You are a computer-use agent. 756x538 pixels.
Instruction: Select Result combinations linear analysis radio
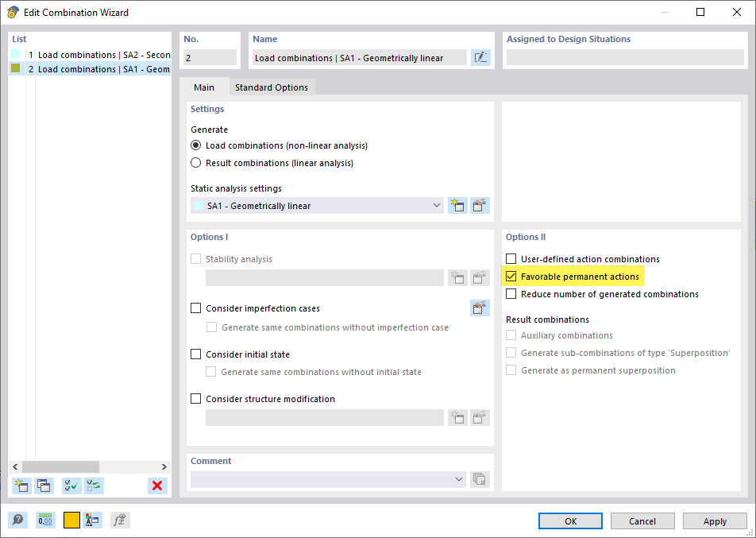tap(195, 163)
